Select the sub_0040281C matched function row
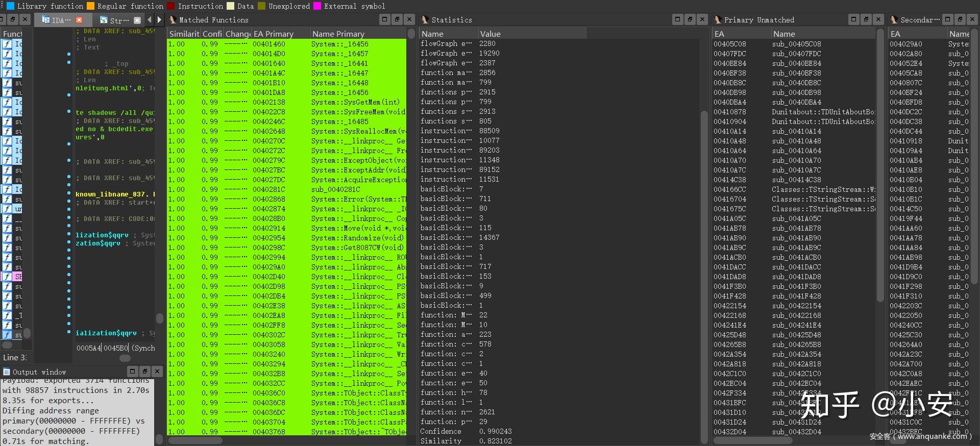 tap(287, 189)
